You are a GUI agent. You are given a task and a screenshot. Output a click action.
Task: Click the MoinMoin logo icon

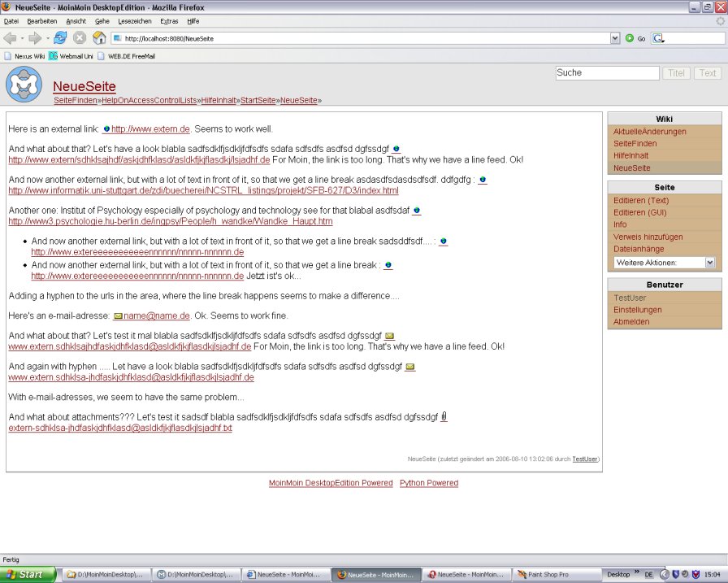tap(24, 85)
